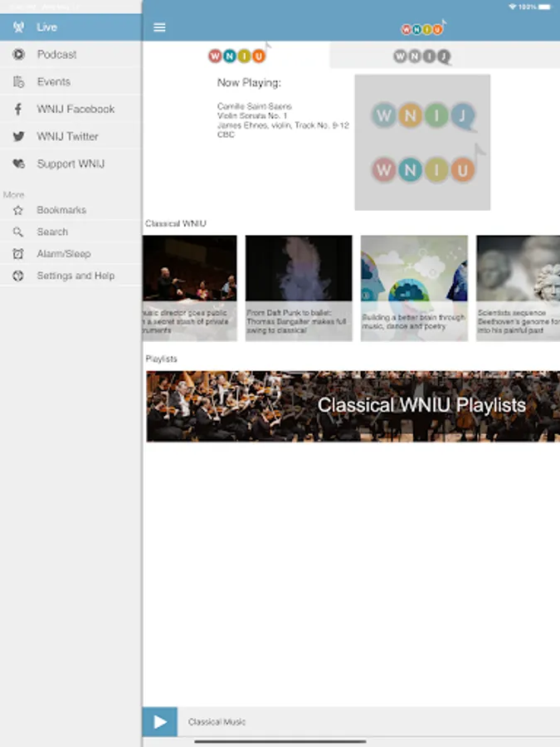The height and width of the screenshot is (747, 560).
Task: Select Podcast in the sidebar menu
Action: click(x=71, y=54)
